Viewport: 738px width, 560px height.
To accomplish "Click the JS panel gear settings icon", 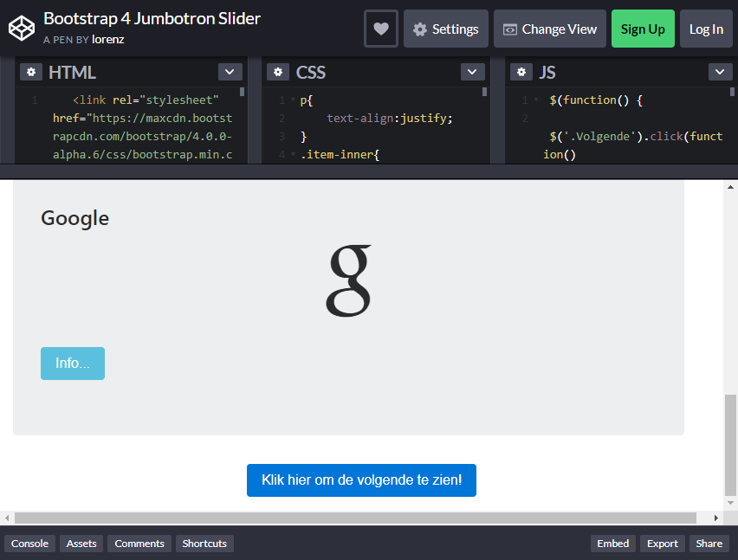I will point(521,72).
